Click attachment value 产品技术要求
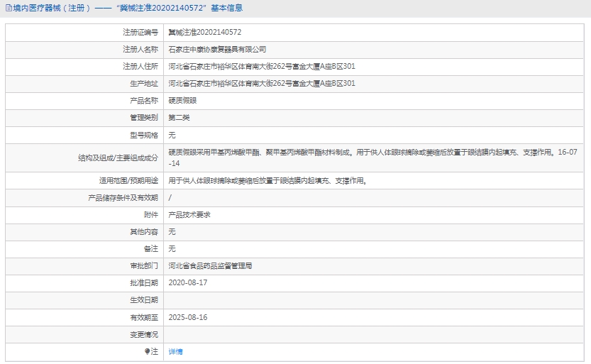The image size is (591, 364). pyautogui.click(x=189, y=214)
